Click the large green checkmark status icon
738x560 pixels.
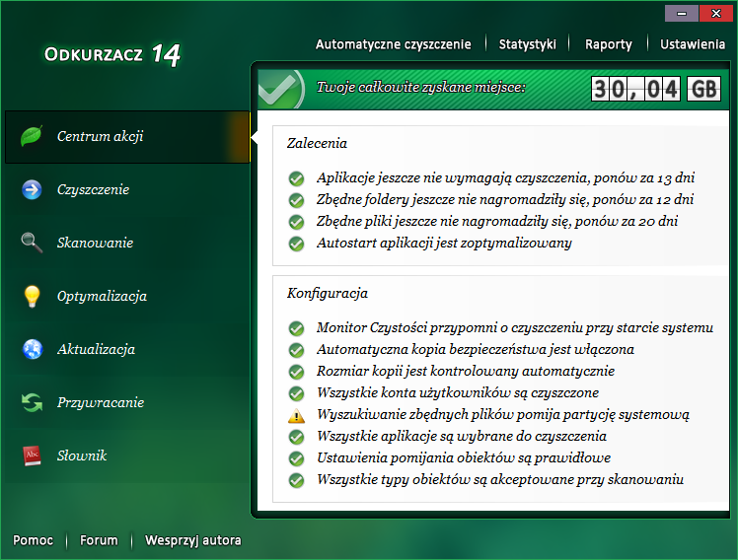pos(281,89)
